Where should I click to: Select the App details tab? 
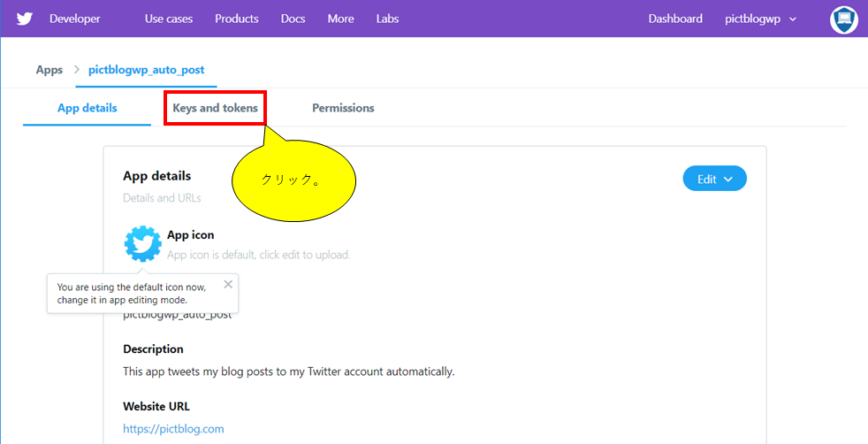pos(87,108)
